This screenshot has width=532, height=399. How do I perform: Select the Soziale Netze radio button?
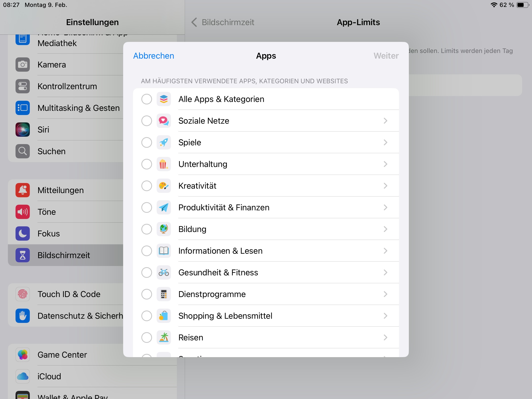point(147,121)
